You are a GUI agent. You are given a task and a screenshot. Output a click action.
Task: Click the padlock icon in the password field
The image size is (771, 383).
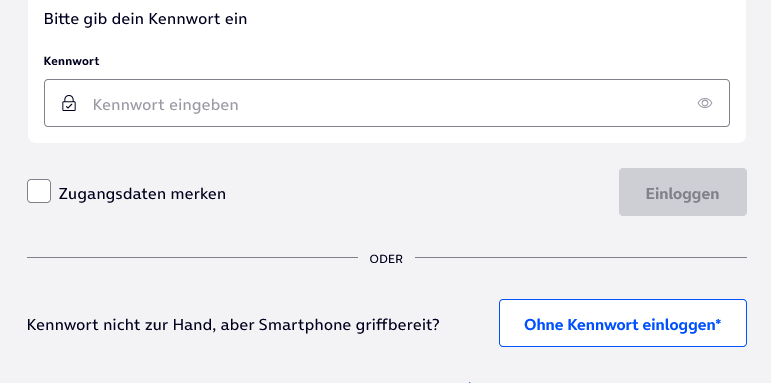[x=69, y=103]
